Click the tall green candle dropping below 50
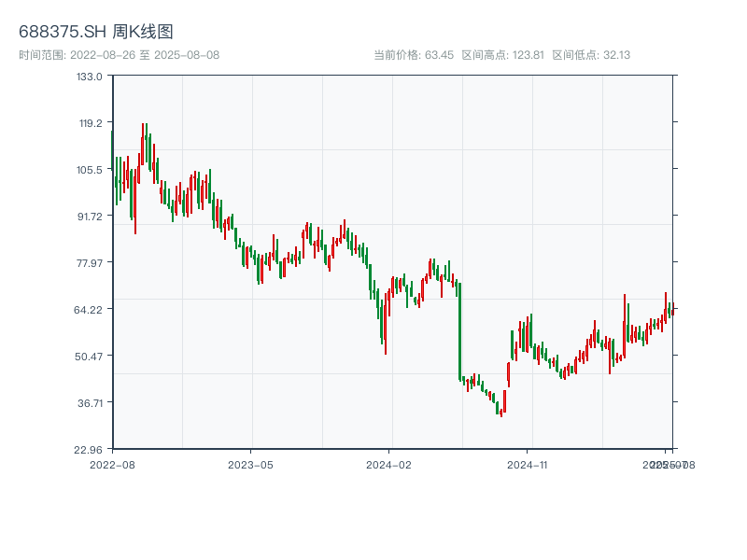 point(458,331)
